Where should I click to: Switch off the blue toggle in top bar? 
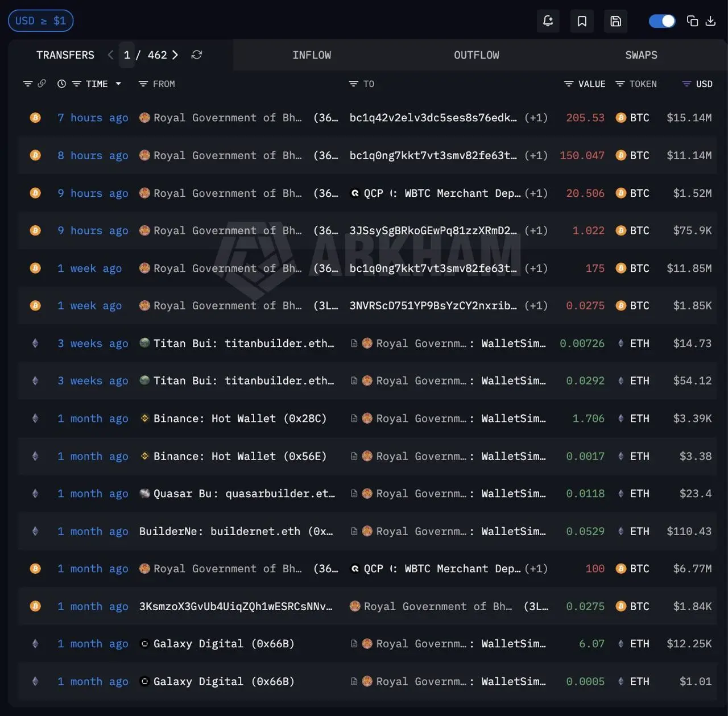[662, 21]
